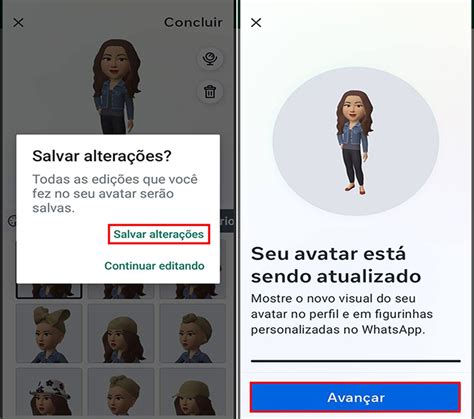The width and height of the screenshot is (474, 419).
Task: Pick the side bun headwear thumbnail
Action: tap(193, 333)
